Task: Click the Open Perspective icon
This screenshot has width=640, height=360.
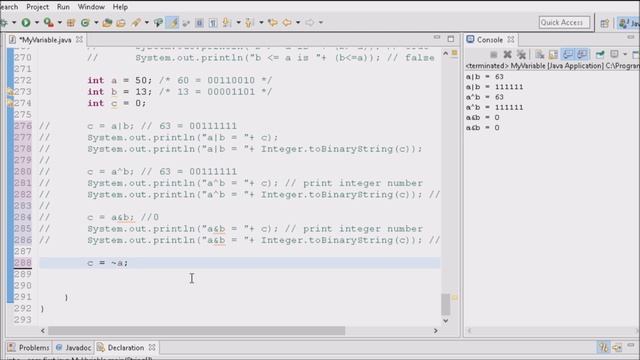Action: coord(604,23)
